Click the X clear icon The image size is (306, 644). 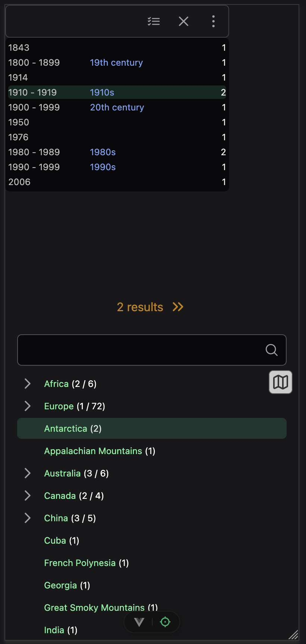pyautogui.click(x=184, y=21)
